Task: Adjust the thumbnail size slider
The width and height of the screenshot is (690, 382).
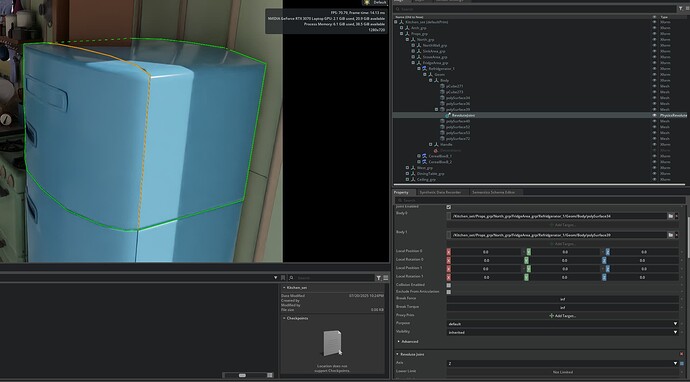Action: [x=242, y=375]
